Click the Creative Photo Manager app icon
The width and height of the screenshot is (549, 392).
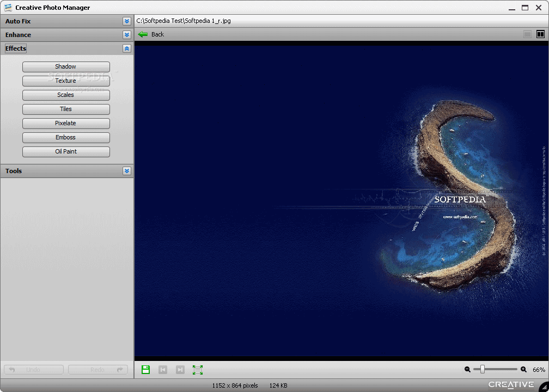click(8, 8)
